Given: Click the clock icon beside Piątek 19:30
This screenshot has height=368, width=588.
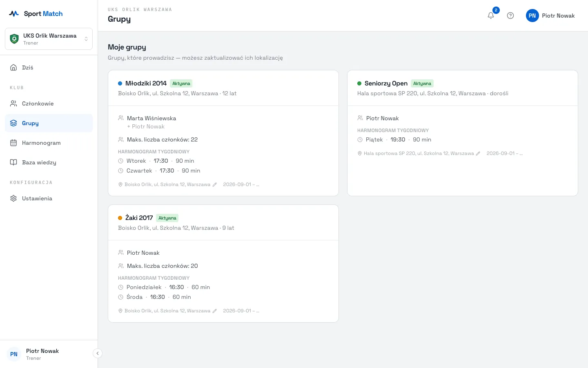Looking at the screenshot, I should 360,139.
